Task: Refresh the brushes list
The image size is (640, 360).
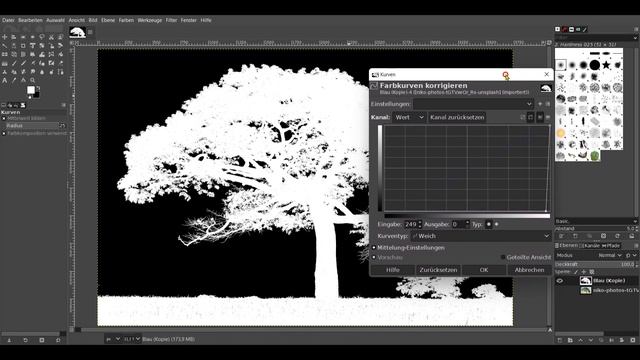Action: click(x=617, y=236)
